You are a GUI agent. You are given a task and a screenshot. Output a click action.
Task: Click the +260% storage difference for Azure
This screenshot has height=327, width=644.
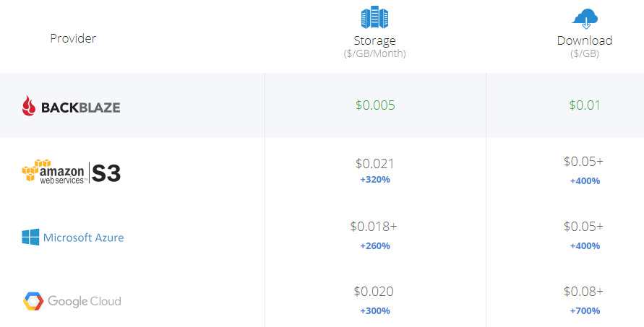coord(374,245)
